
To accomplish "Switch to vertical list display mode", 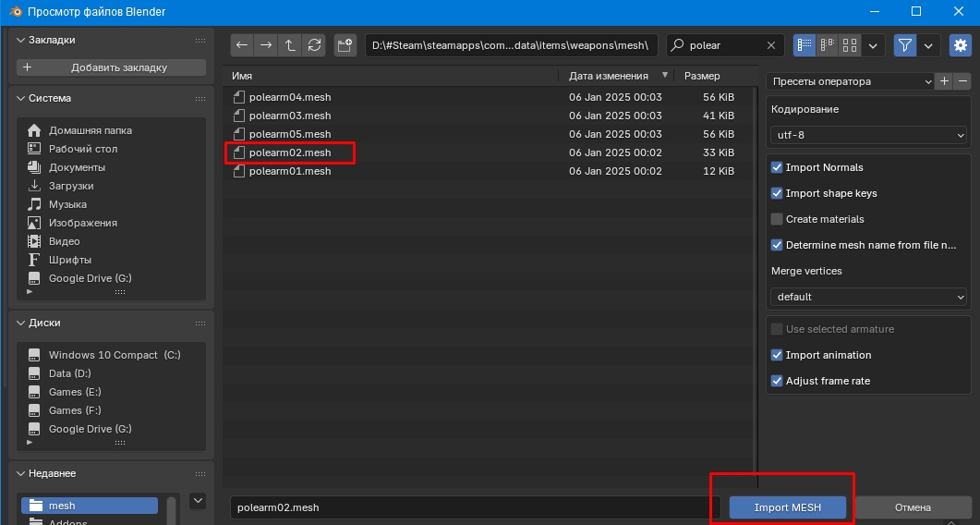I will point(805,45).
